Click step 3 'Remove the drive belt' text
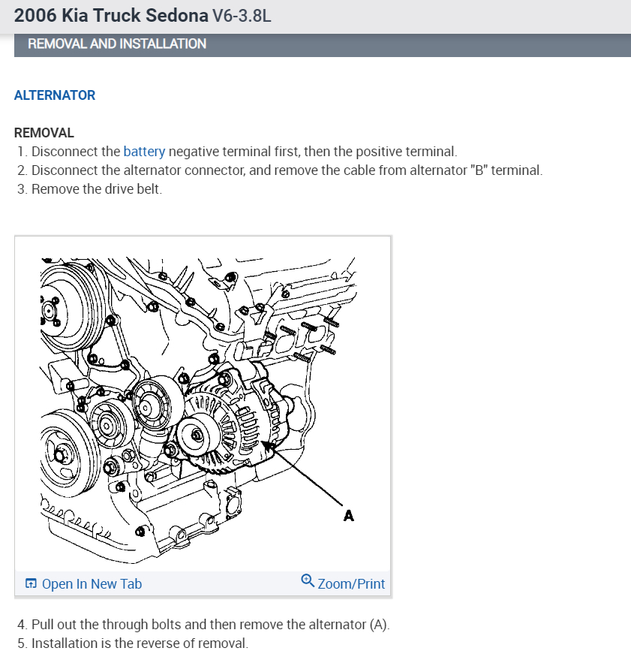 point(97,189)
